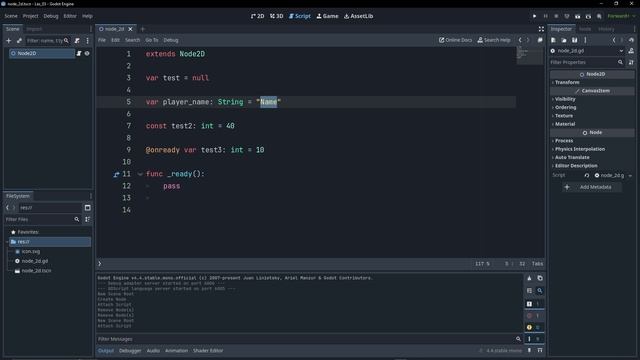Toggle FileSystem split mode icon
Image resolution: width=640 pixels, height=360 pixels.
coord(87,208)
